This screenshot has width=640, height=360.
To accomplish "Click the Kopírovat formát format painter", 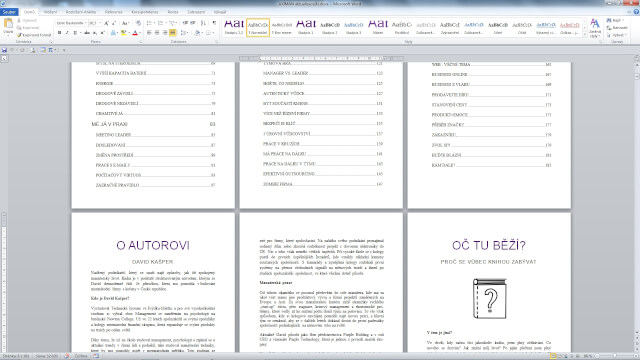I will point(34,35).
